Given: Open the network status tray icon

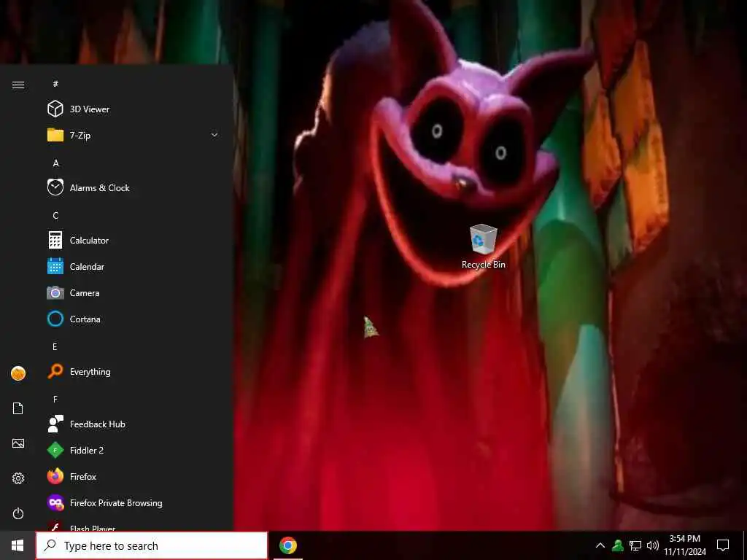Looking at the screenshot, I should pos(635,545).
